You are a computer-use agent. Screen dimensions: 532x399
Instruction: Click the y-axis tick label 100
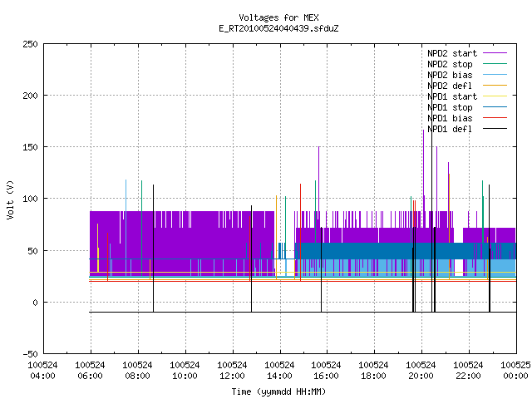tap(30, 199)
